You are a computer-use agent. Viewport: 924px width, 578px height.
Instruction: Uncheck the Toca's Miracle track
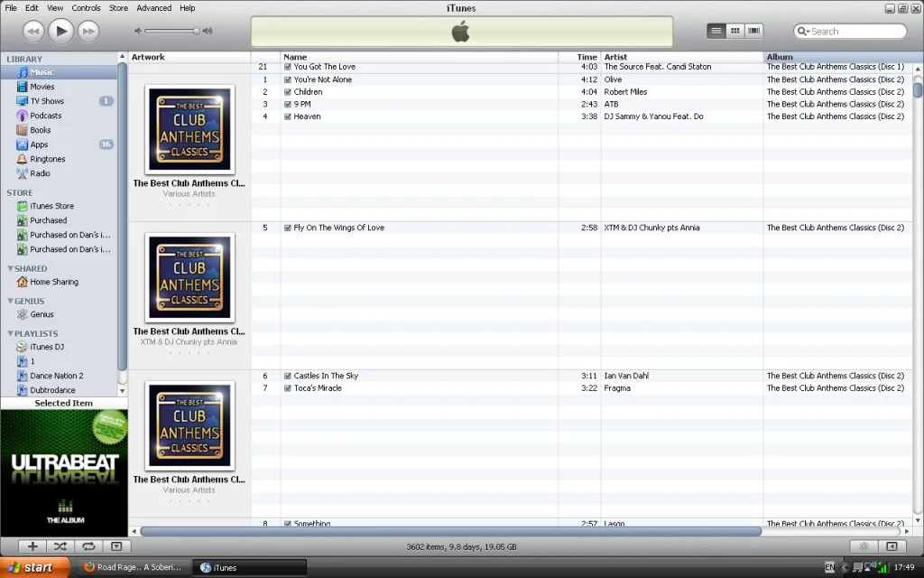pyautogui.click(x=288, y=388)
